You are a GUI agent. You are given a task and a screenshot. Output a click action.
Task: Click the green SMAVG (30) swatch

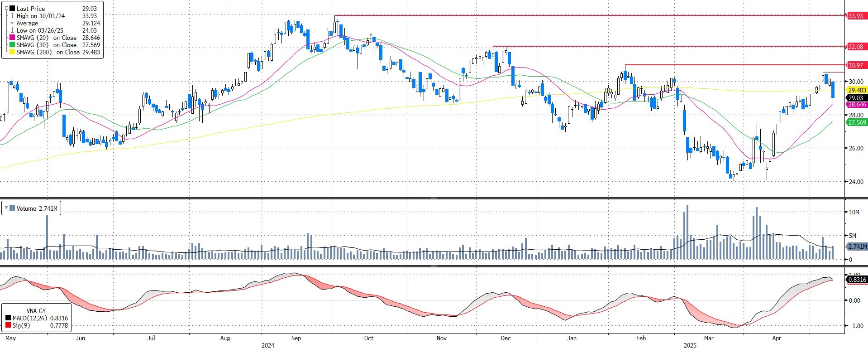12,45
